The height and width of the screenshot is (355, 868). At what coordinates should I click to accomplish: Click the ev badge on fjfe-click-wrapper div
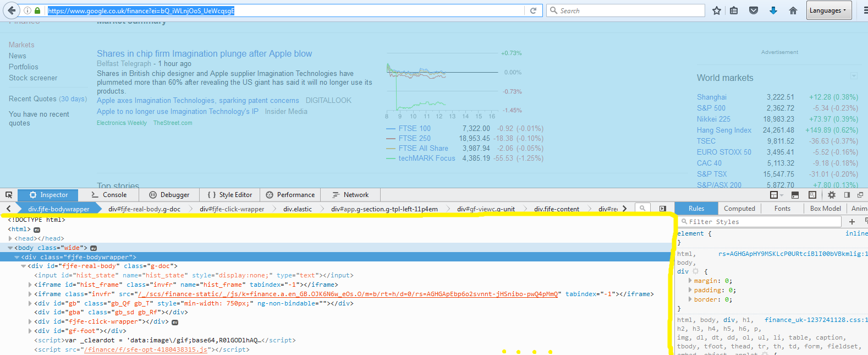point(175,322)
